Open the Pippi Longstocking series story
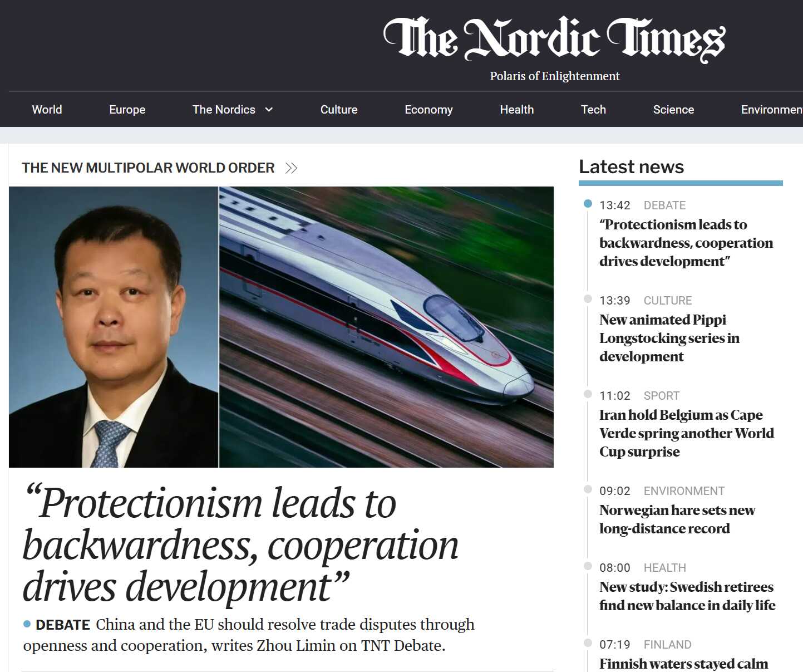The width and height of the screenshot is (803, 672). click(x=669, y=338)
